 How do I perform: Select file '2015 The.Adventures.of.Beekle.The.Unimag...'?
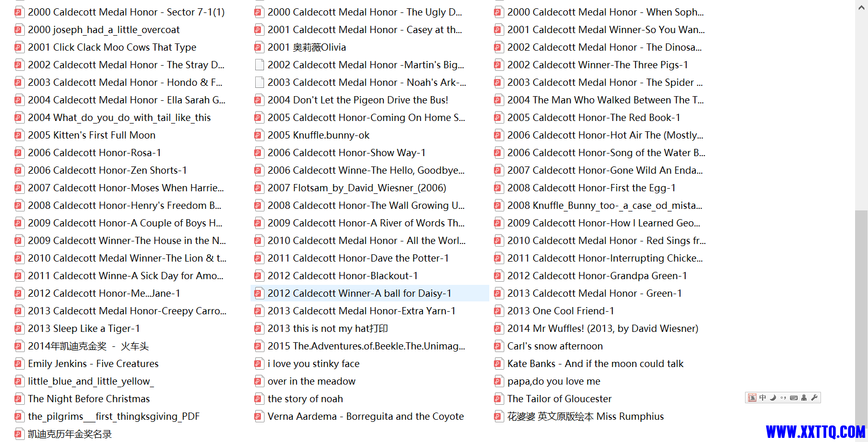[366, 346]
